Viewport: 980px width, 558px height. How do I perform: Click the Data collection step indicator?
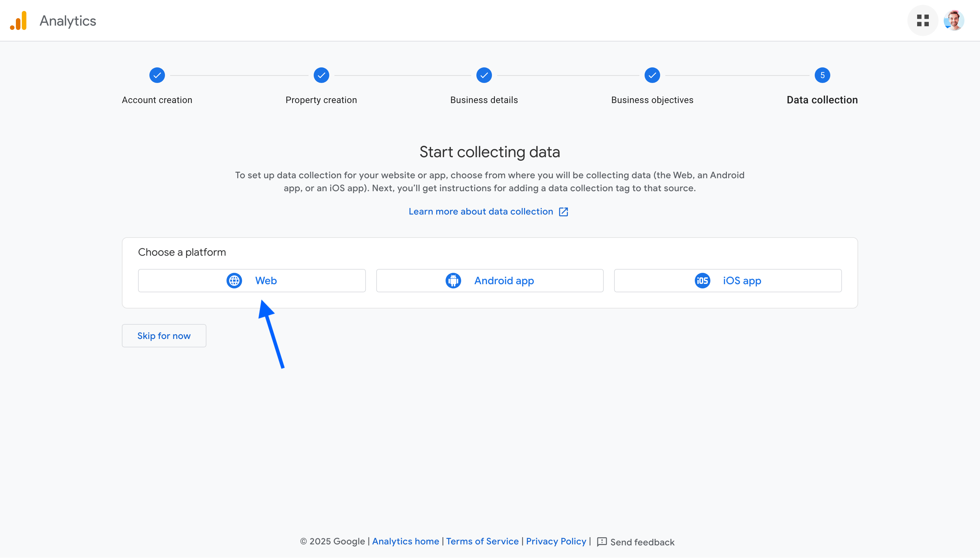pyautogui.click(x=822, y=75)
